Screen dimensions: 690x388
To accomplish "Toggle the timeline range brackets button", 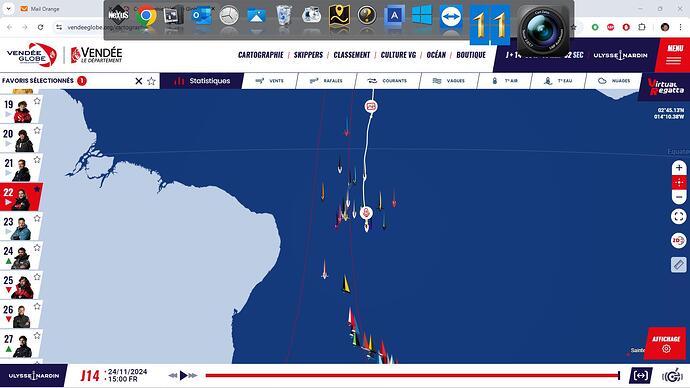I will [x=641, y=376].
